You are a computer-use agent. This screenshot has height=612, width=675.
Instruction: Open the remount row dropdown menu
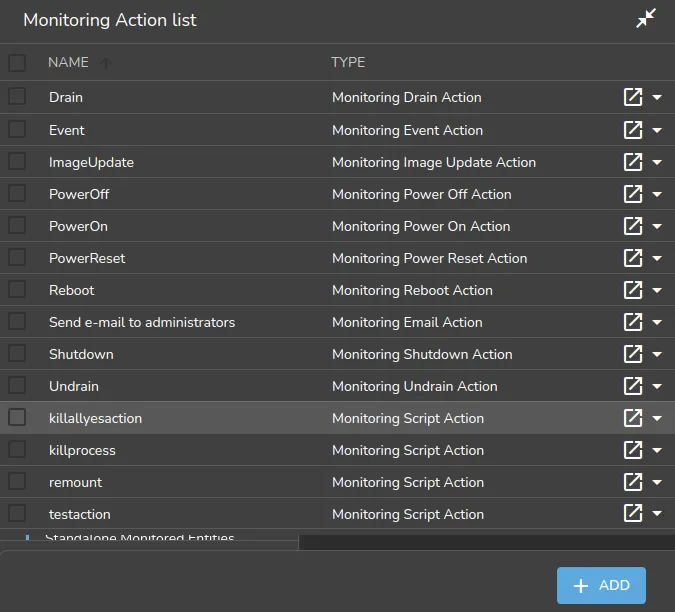[657, 482]
